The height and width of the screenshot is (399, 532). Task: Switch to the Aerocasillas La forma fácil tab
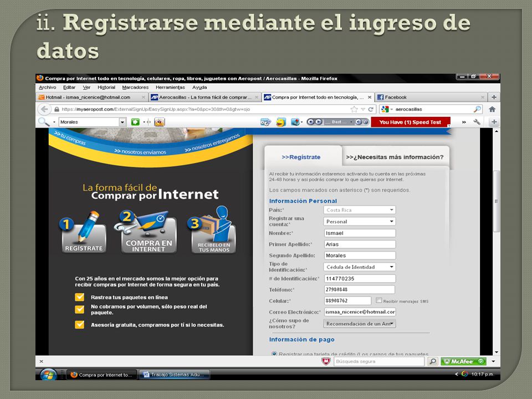click(204, 97)
